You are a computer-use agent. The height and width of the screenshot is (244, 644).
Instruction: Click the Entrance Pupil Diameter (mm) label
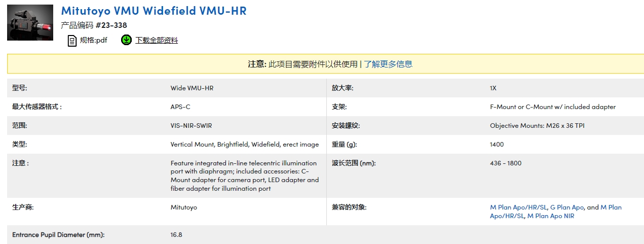tap(58, 235)
